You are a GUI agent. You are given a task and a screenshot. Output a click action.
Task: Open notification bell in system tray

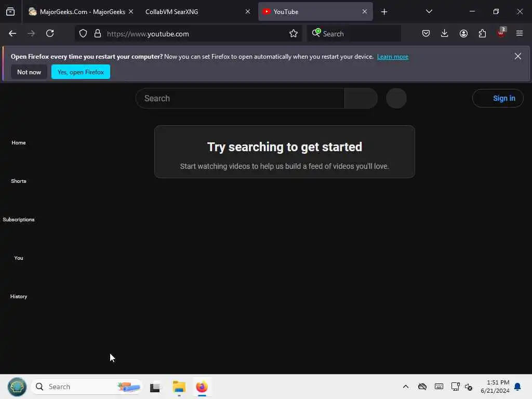(518, 387)
